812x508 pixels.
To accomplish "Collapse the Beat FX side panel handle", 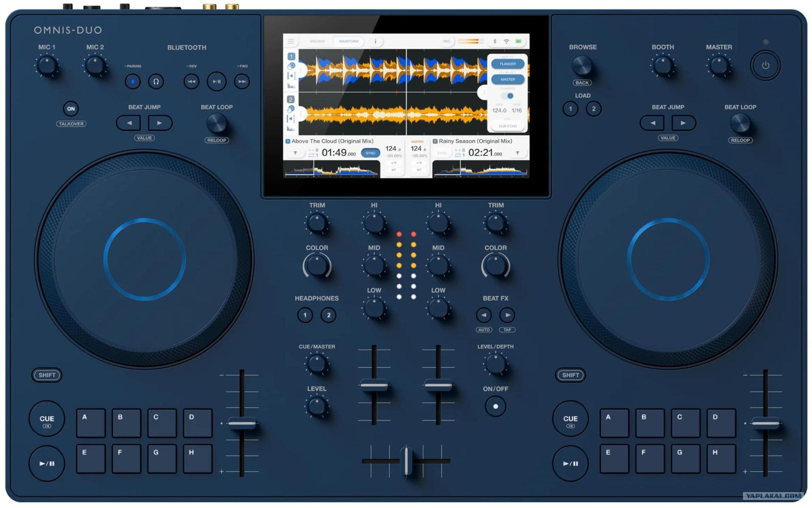I will [x=483, y=93].
